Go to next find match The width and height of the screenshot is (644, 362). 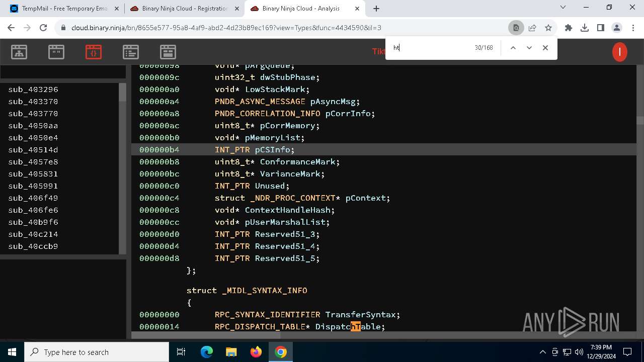coord(529,48)
